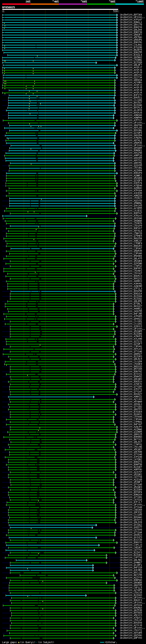The image size is (146, 644).
Task: Open the UniRef100_Q6Z538 entry
Action: pyautogui.click(x=131, y=610)
